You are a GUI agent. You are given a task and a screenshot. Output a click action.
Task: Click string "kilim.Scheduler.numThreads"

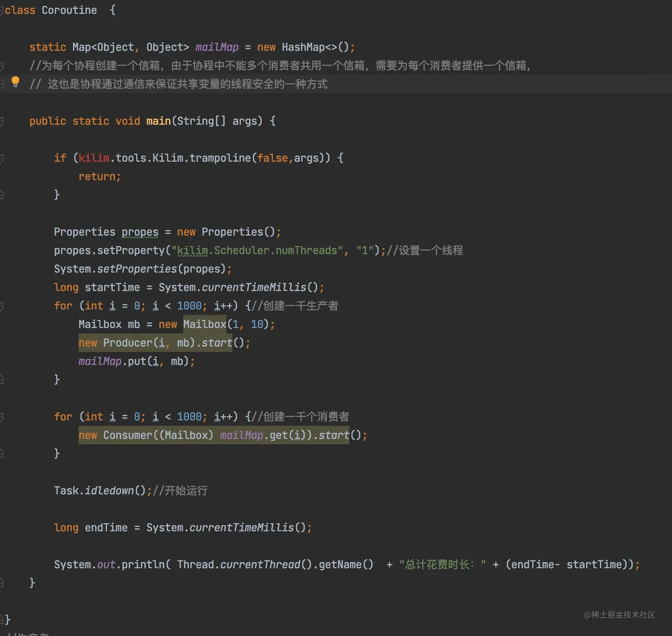(257, 251)
